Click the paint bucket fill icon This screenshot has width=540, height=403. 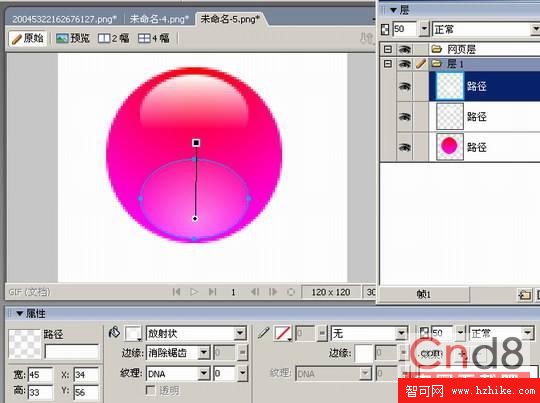tap(114, 332)
